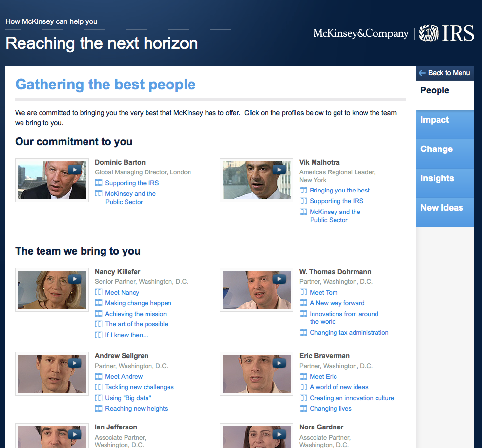
Task: Click film icon beside 'Achieving the mission'
Action: point(99,314)
